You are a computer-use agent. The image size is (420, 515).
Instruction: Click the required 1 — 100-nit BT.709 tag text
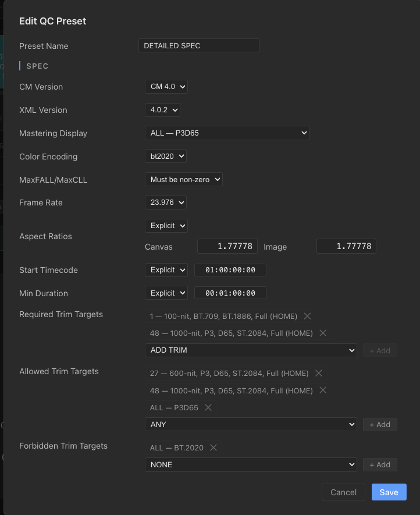[223, 317]
